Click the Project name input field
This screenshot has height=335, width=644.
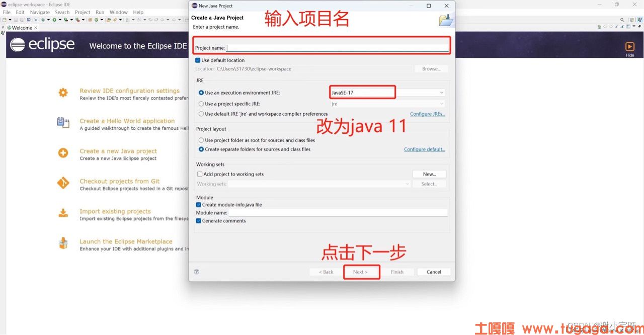pyautogui.click(x=337, y=48)
